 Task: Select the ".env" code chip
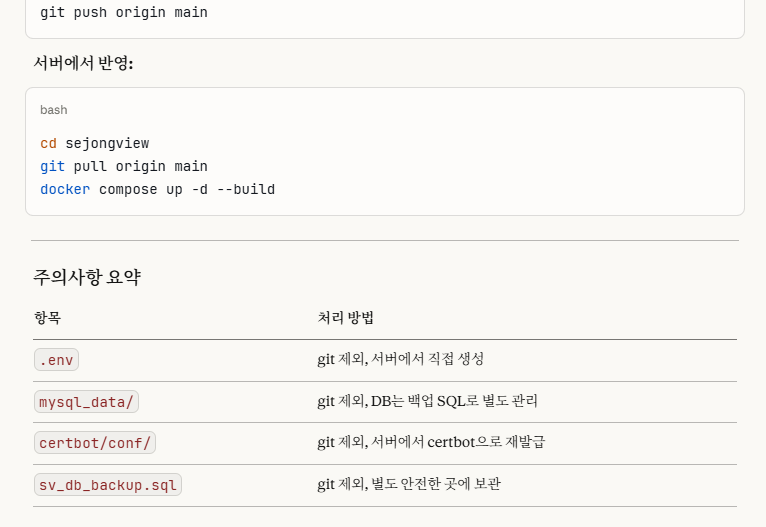[x=57, y=360]
